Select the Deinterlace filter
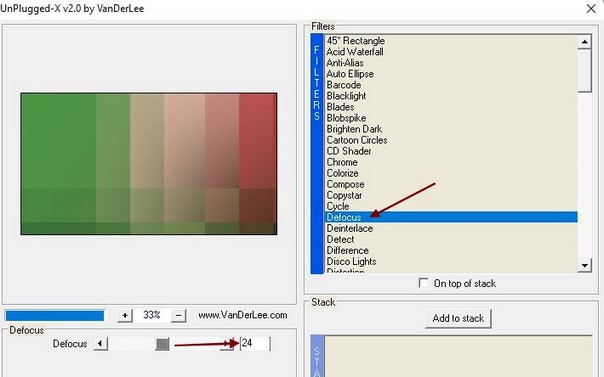Screen dimensions: 604x377 [350, 228]
